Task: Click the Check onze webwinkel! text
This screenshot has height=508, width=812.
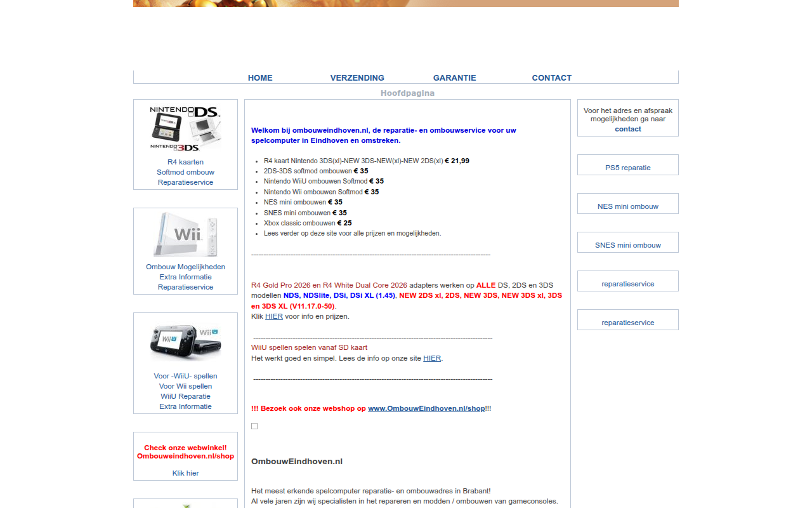Action: tap(185, 448)
